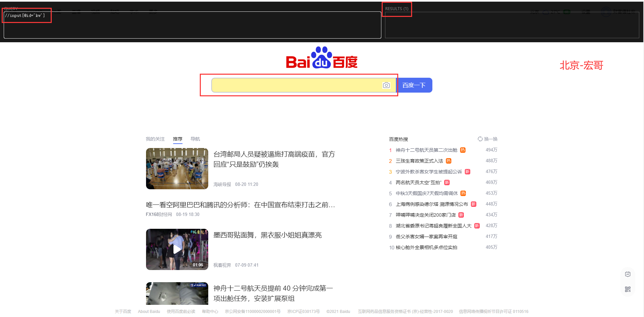Click the ©2021 Baidu footer text
Viewport: 644px width, 317px height.
(338, 312)
